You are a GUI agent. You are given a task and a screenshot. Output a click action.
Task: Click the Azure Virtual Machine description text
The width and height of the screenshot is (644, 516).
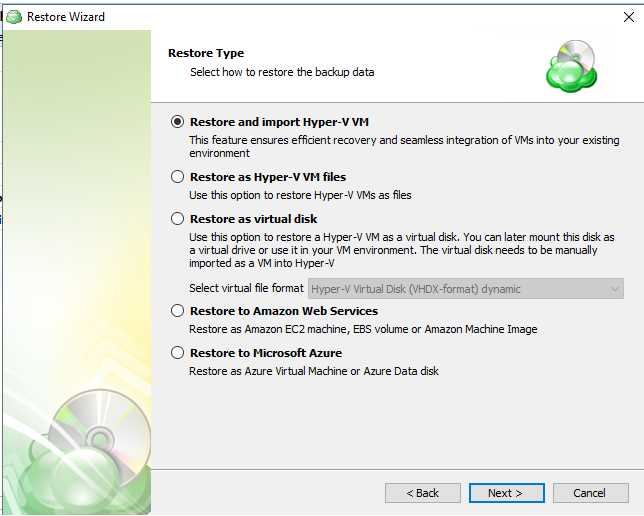(314, 371)
